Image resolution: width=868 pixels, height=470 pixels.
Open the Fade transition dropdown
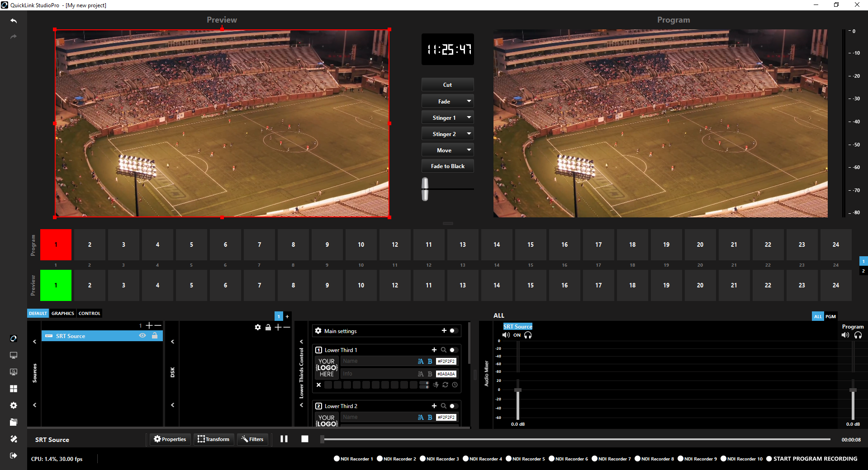[469, 101]
